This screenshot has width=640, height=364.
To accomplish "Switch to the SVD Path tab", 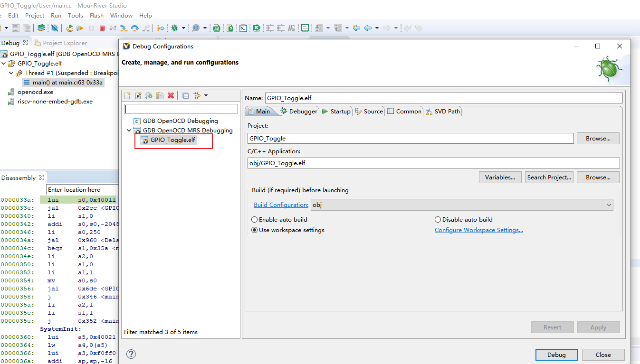I will point(443,111).
